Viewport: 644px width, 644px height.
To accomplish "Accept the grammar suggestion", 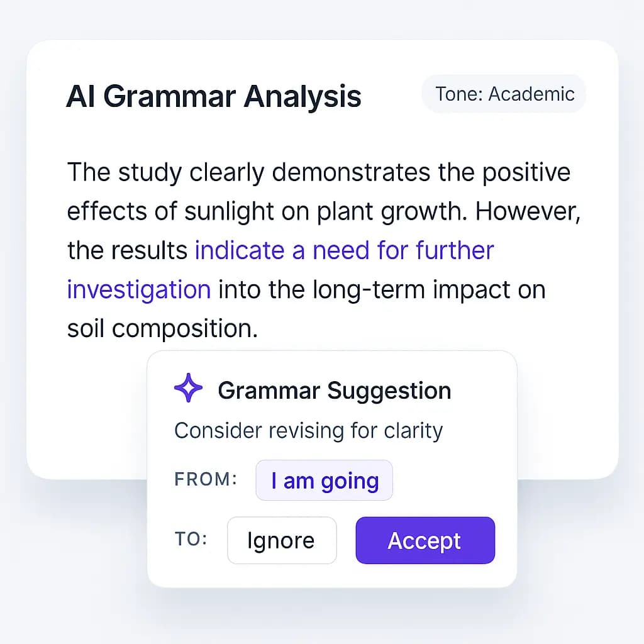I will point(425,540).
